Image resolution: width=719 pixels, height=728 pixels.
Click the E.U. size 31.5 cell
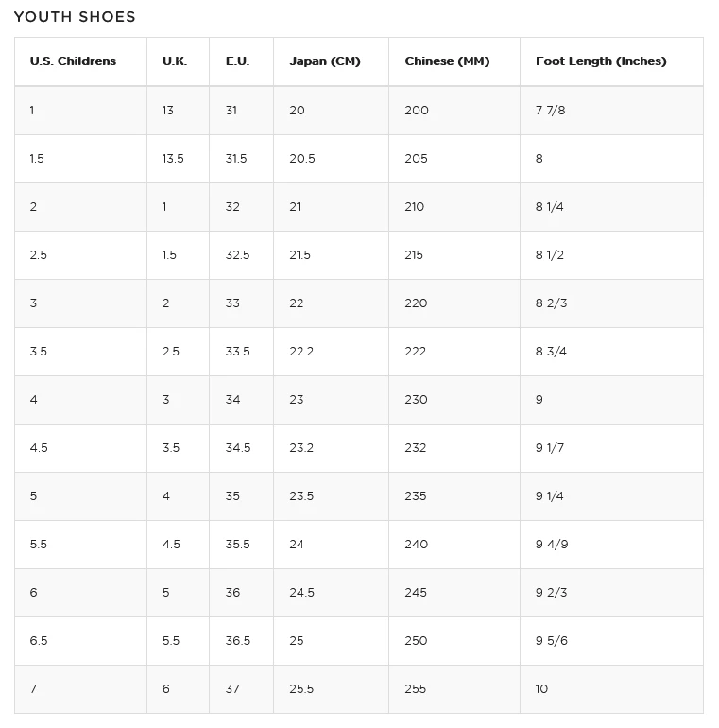[236, 159]
